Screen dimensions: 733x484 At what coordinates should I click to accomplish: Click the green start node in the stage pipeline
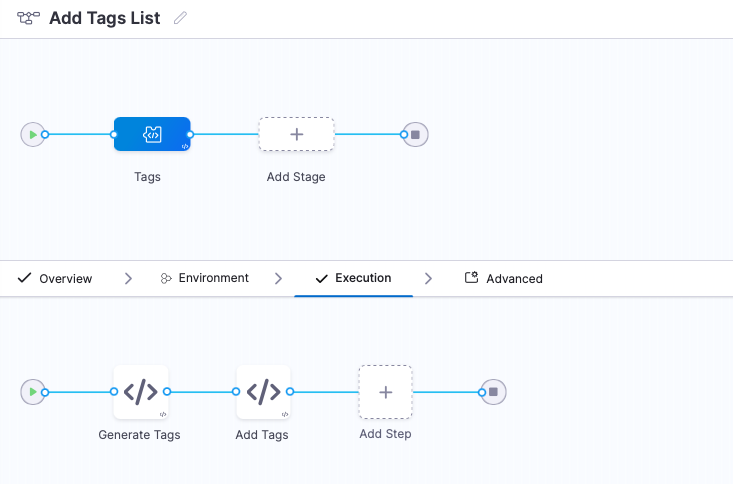click(34, 134)
